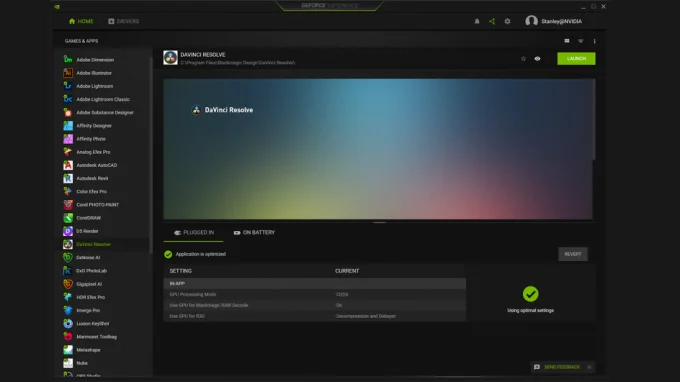The height and width of the screenshot is (382, 680).
Task: Select the Color Efex Pro icon
Action: point(68,191)
